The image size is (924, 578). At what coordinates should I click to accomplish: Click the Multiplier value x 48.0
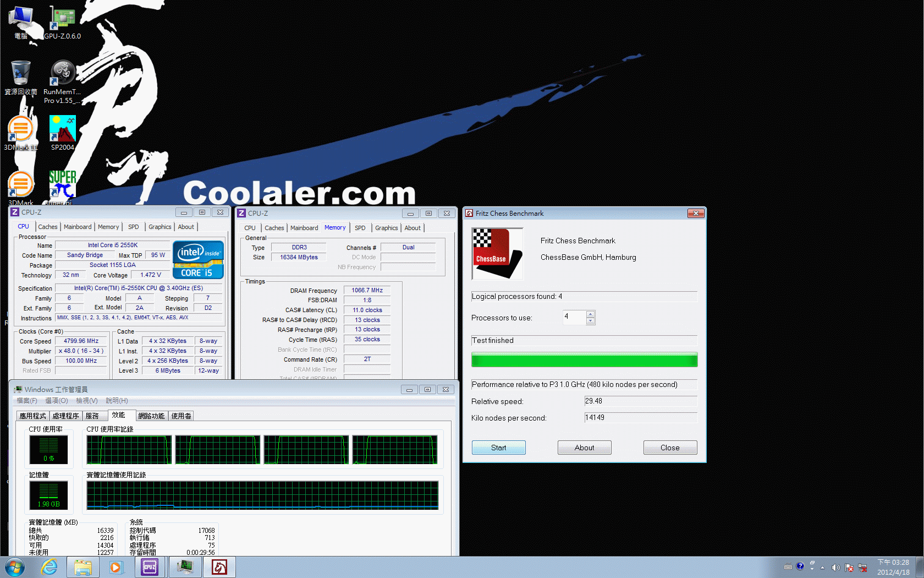(81, 351)
